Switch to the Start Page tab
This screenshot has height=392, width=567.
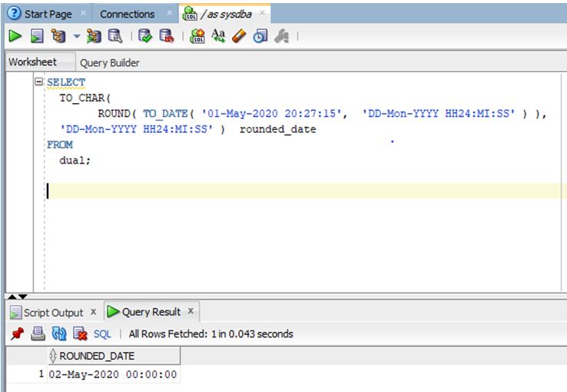point(48,14)
